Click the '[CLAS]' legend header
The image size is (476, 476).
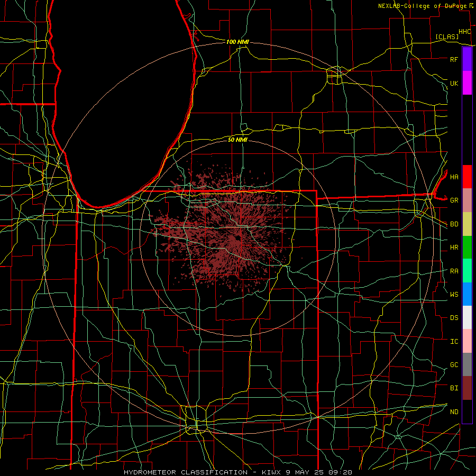(x=447, y=36)
